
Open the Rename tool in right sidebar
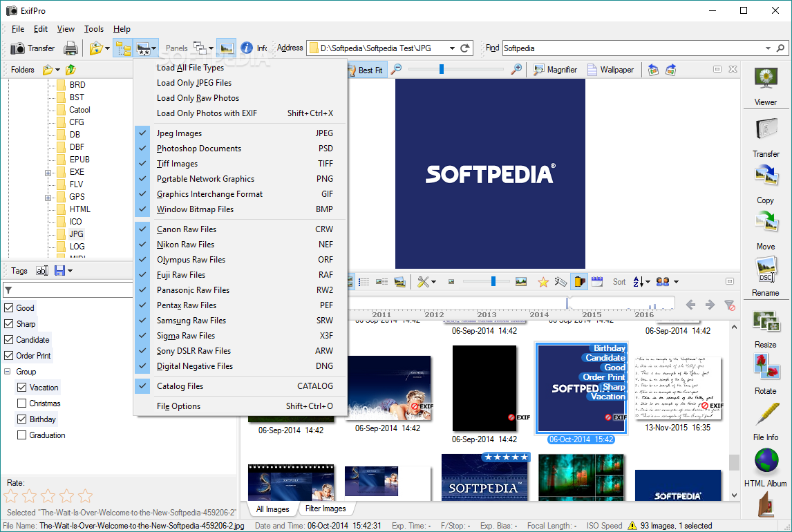coord(766,277)
